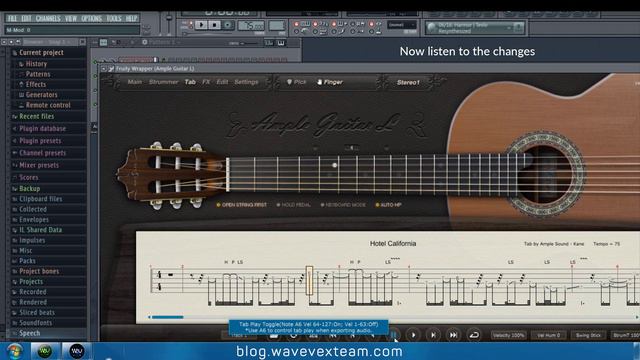The width and height of the screenshot is (640, 360).
Task: Toggle the tab player loop button
Action: (x=474, y=335)
